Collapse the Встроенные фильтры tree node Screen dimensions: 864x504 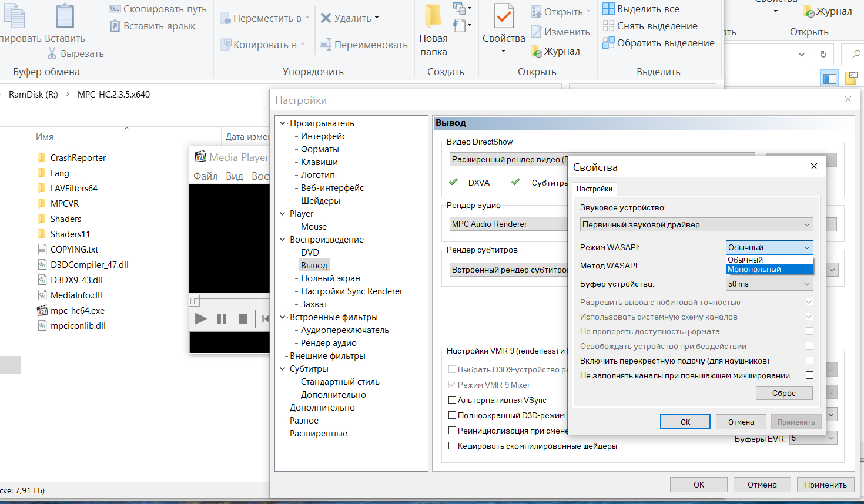click(283, 317)
